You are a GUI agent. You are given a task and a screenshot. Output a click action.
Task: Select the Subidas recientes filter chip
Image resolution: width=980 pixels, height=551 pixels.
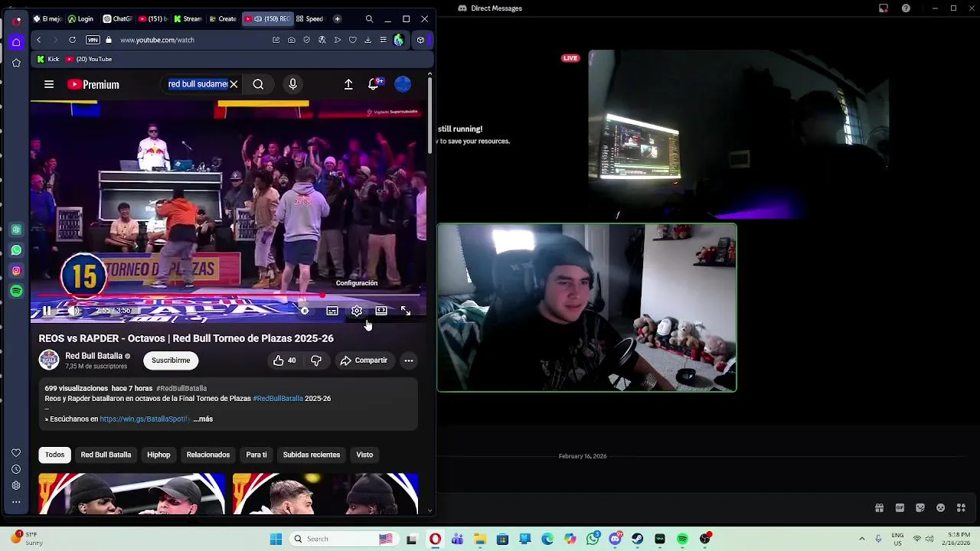312,455
